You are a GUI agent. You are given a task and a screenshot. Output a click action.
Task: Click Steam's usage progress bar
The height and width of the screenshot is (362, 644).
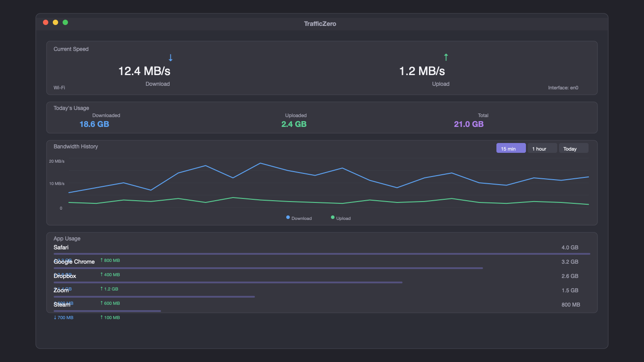tap(107, 311)
